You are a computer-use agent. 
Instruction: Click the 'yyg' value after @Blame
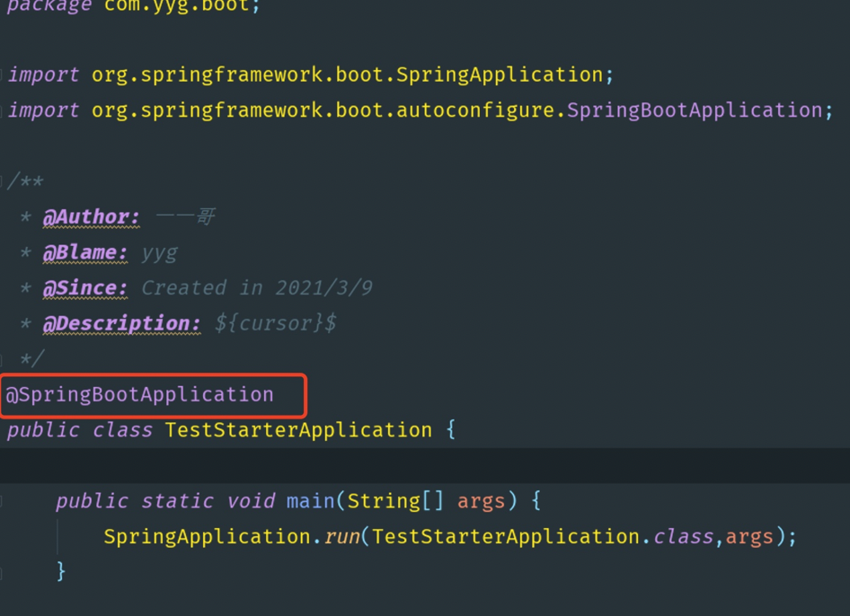[x=159, y=253]
